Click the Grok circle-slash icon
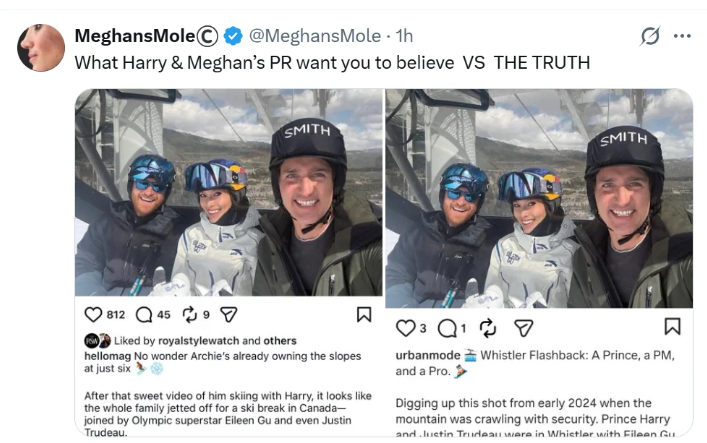The width and height of the screenshot is (707, 443). 650,36
